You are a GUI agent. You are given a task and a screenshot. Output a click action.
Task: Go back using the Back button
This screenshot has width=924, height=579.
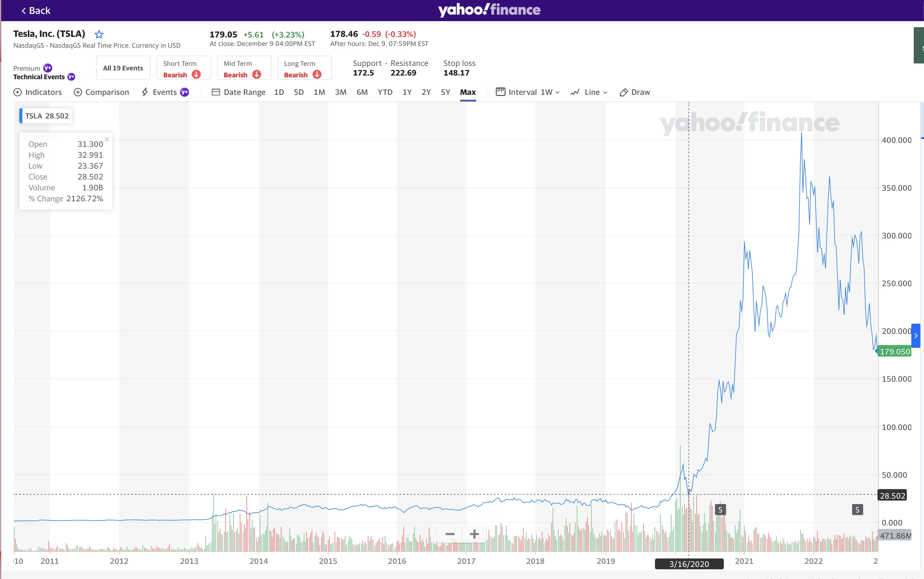click(36, 10)
